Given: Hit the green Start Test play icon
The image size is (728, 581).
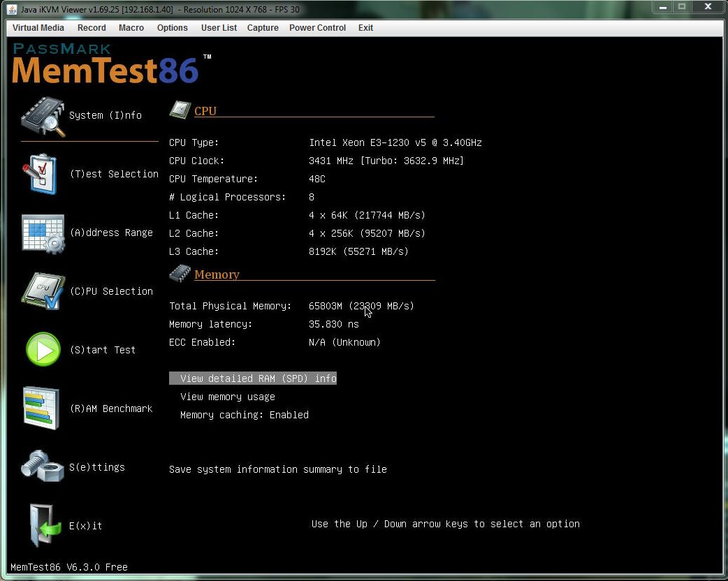Looking at the screenshot, I should pyautogui.click(x=43, y=349).
